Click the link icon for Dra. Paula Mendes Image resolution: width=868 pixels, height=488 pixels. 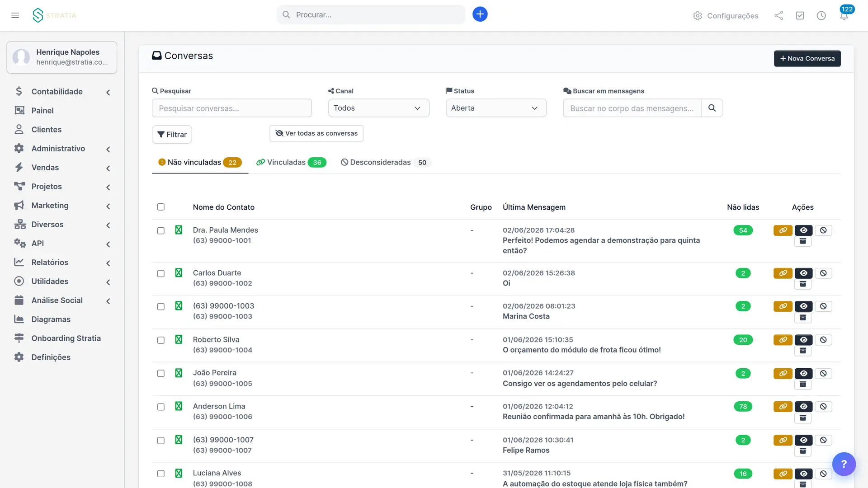783,230
